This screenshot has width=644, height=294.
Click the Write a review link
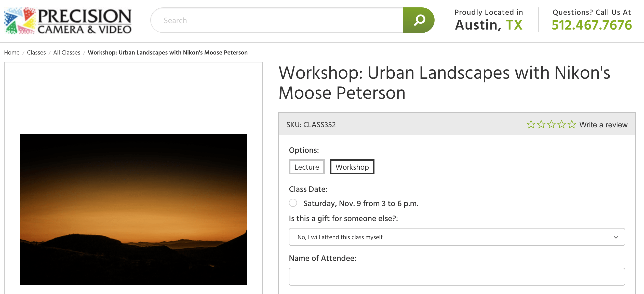[603, 125]
